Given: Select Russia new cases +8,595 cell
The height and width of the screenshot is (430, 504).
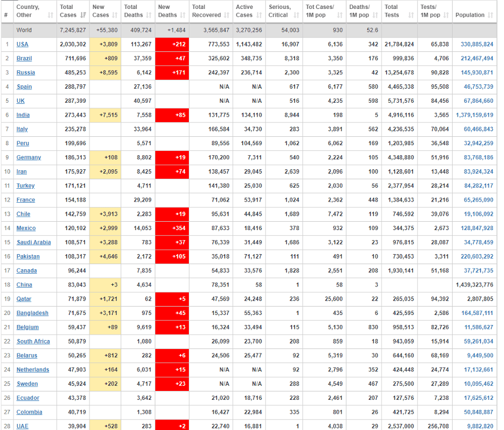Looking at the screenshot, I should [105, 73].
